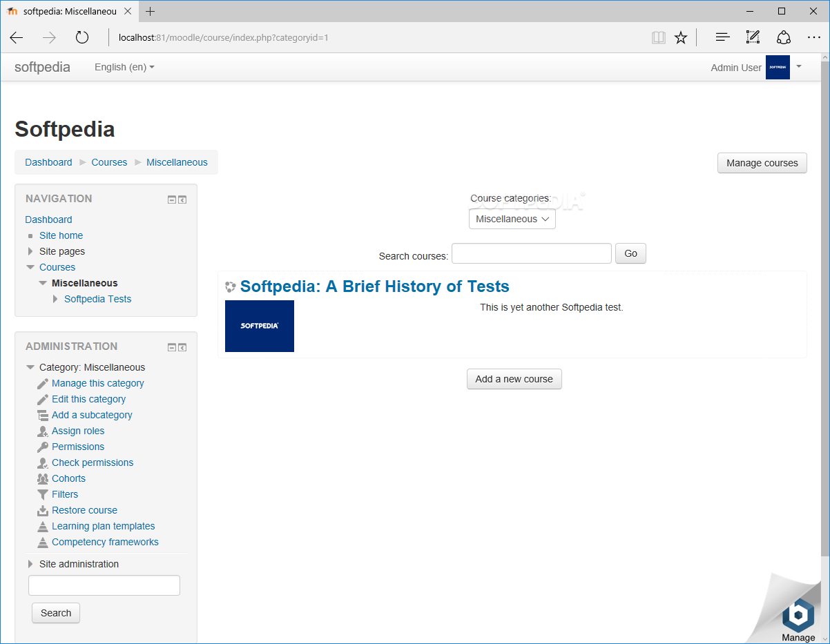Screen dimensions: 830x644
Task: Reload the page with refresh icon
Action: point(82,37)
